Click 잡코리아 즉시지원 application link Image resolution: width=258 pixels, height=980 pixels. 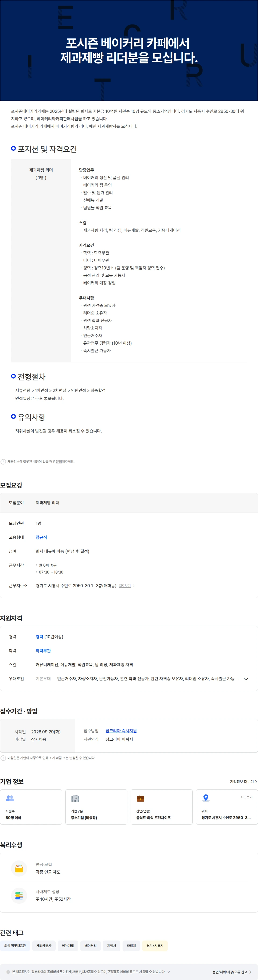(x=121, y=731)
